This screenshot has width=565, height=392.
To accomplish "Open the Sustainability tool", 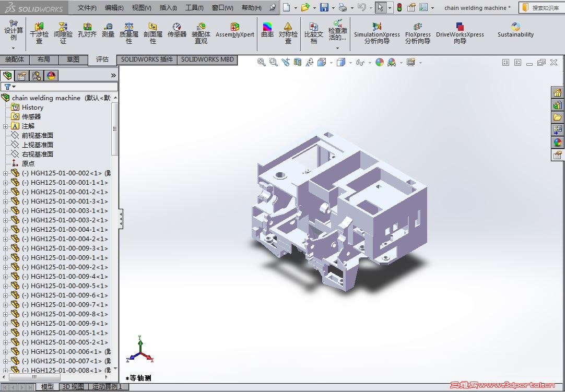I will [515, 30].
